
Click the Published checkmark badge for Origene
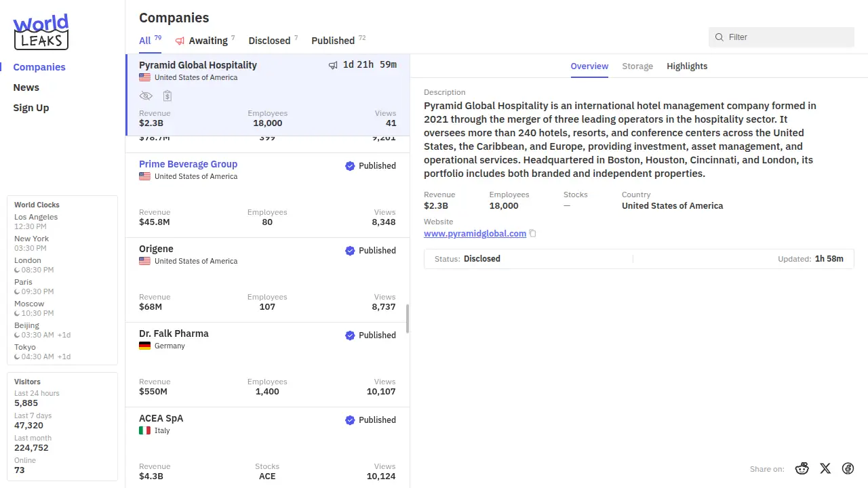pyautogui.click(x=350, y=251)
